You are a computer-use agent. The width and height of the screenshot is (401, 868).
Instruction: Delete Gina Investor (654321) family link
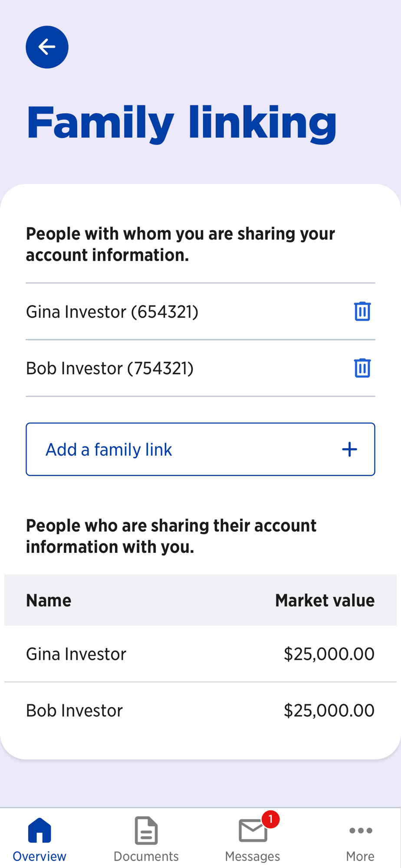point(362,311)
